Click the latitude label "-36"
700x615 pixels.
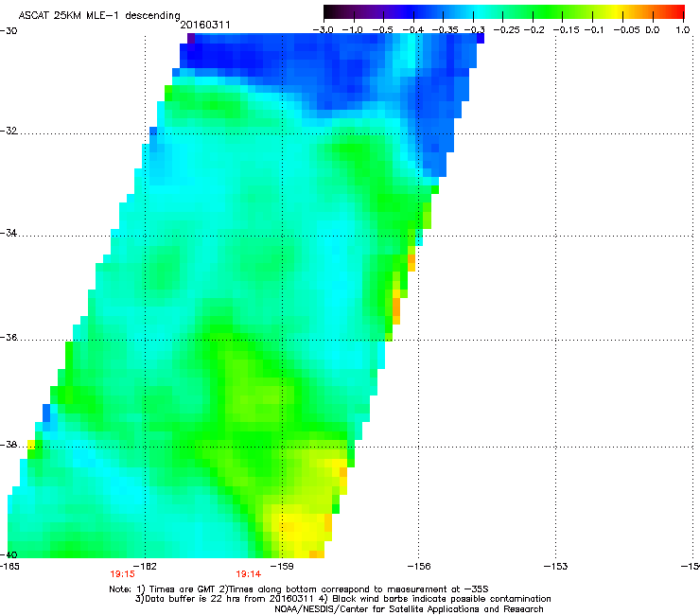click(9, 337)
